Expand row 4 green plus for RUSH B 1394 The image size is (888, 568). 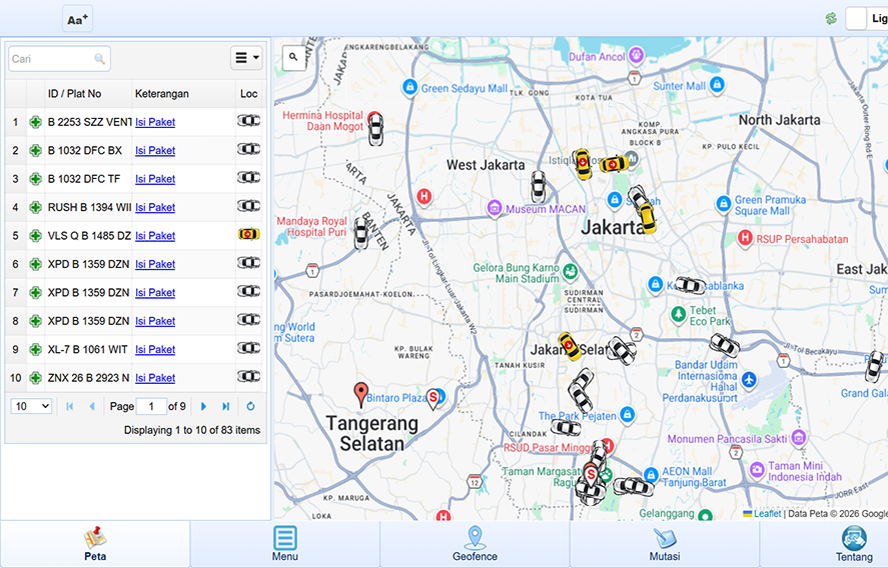[35, 207]
